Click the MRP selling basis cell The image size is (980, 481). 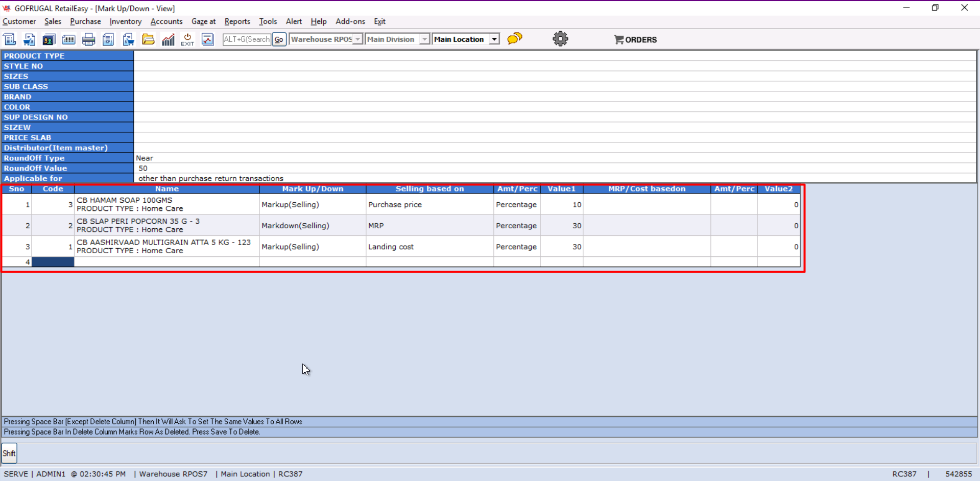click(x=430, y=225)
